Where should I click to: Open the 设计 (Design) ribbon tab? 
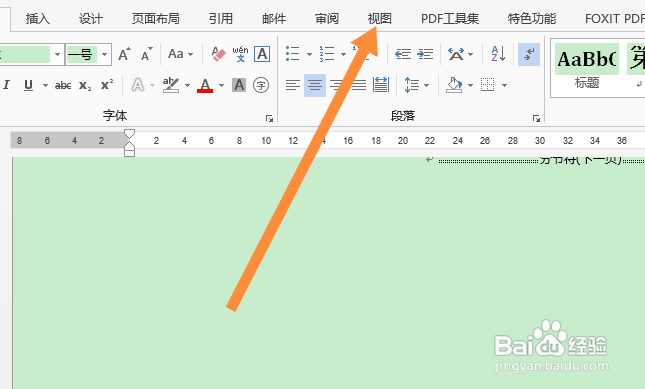coord(90,19)
